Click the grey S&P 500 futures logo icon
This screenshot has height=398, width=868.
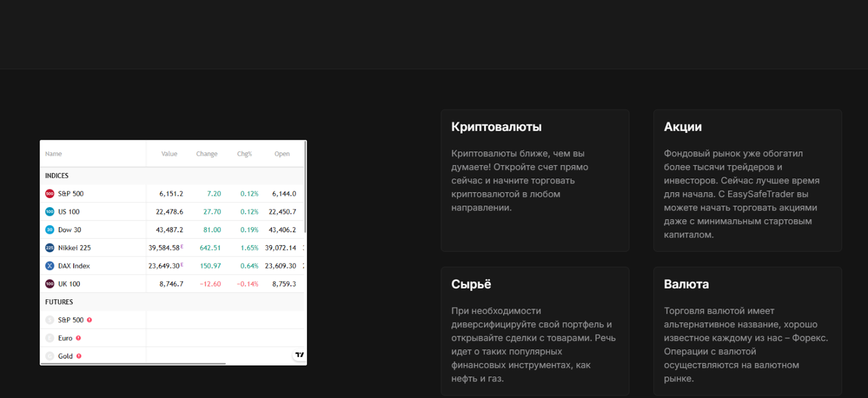(x=50, y=320)
